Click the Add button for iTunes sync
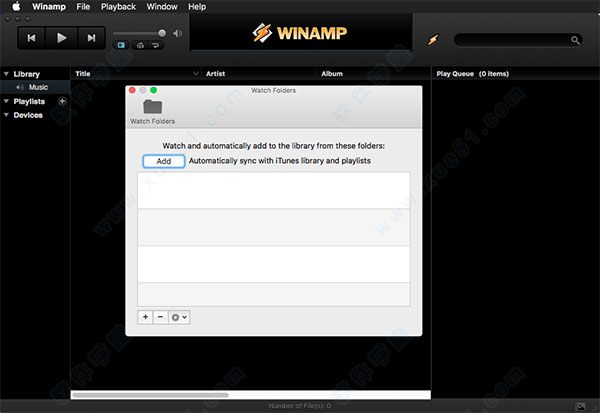 [x=164, y=161]
